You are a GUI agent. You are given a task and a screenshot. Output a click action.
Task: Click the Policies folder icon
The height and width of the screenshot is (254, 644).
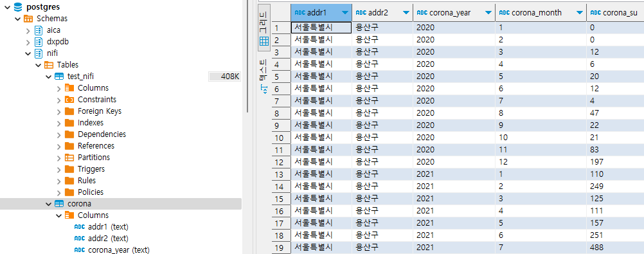(x=69, y=192)
